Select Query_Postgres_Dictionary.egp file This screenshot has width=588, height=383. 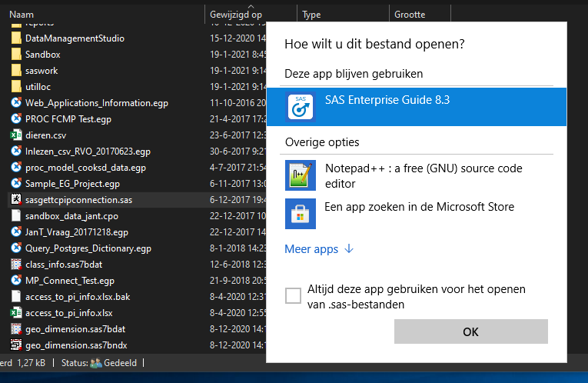click(88, 248)
